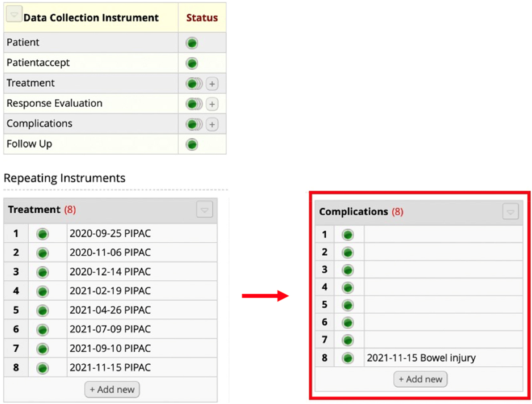Click the Follow Up status bullet

click(191, 144)
